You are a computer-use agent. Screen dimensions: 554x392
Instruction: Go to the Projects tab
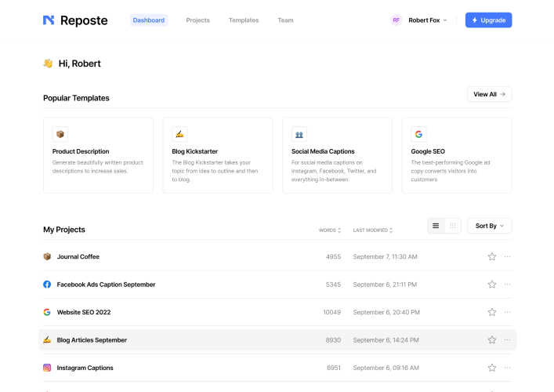[197, 20]
